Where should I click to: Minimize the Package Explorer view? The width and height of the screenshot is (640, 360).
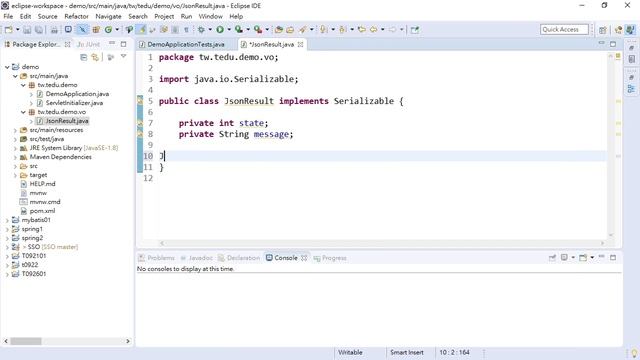pos(112,43)
